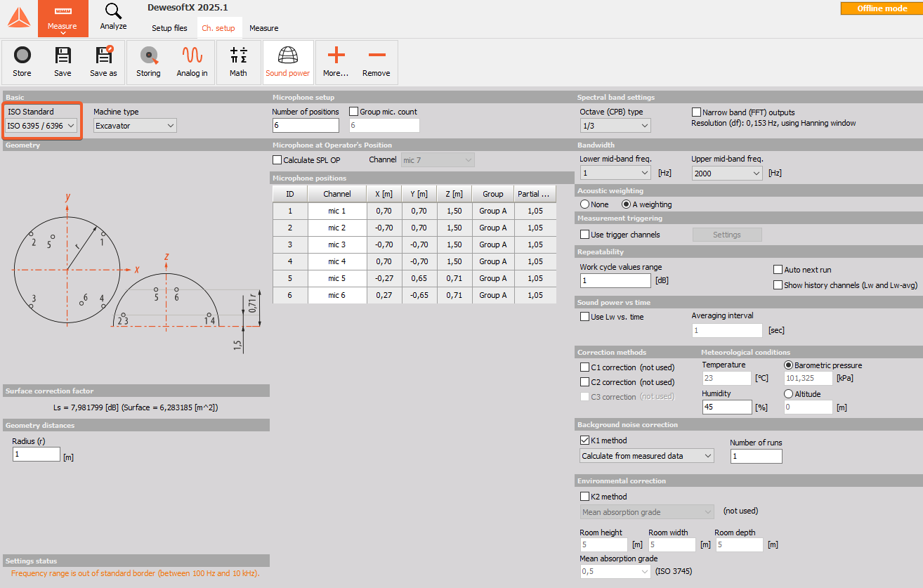Click the Dewesoft logo icon
Image resolution: width=923 pixels, height=588 pixels.
tap(19, 18)
